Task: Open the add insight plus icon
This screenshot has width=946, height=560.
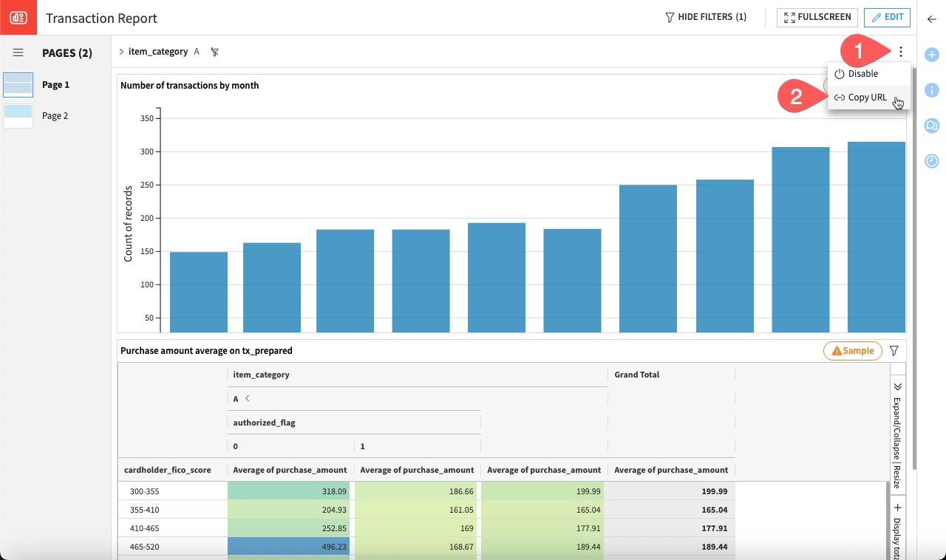Action: pos(932,54)
